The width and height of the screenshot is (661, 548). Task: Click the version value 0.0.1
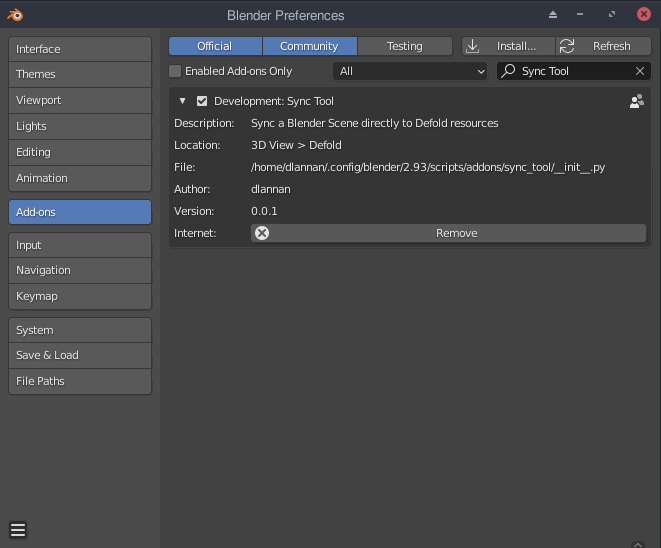point(264,211)
